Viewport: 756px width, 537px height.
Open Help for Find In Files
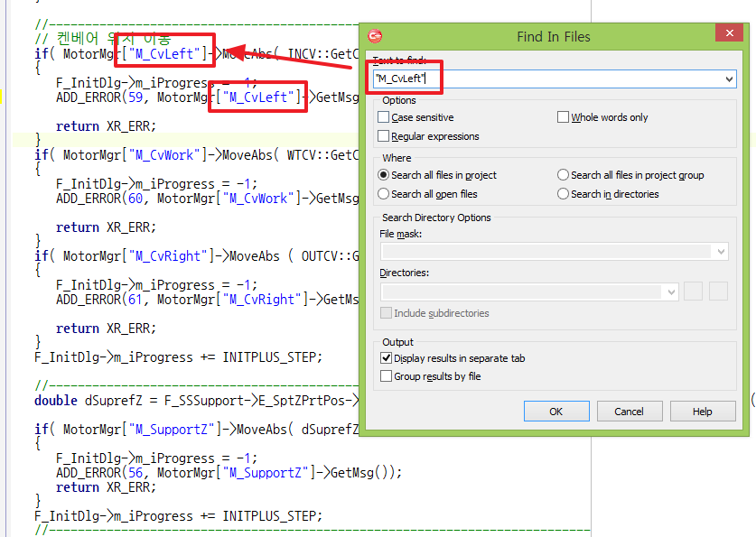[702, 412]
